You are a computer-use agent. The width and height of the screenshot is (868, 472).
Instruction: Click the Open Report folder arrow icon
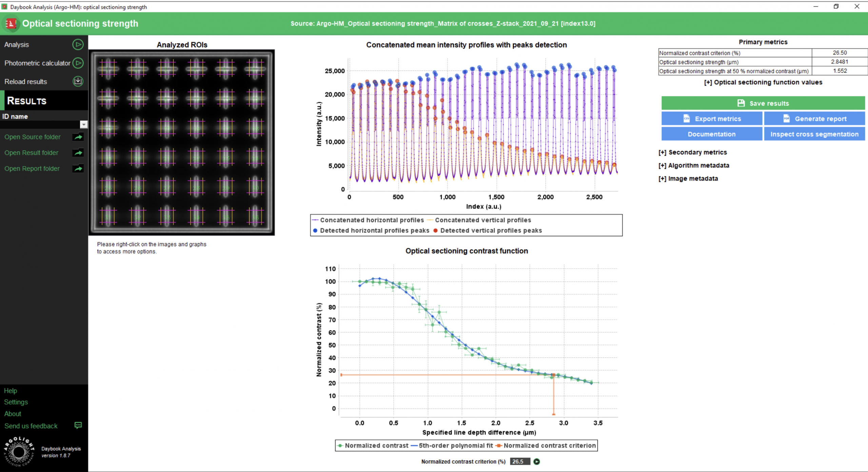78,168
